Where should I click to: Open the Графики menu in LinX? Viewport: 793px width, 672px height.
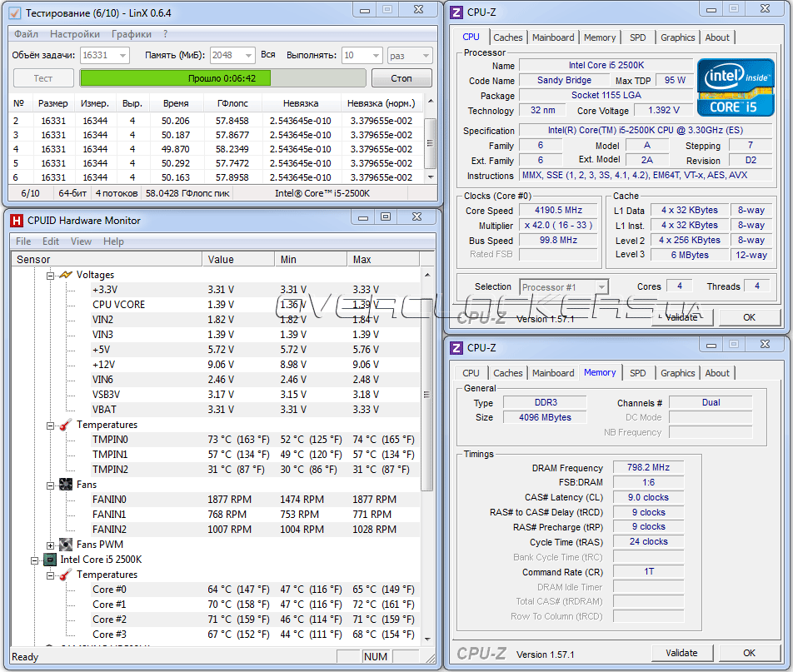(x=132, y=34)
